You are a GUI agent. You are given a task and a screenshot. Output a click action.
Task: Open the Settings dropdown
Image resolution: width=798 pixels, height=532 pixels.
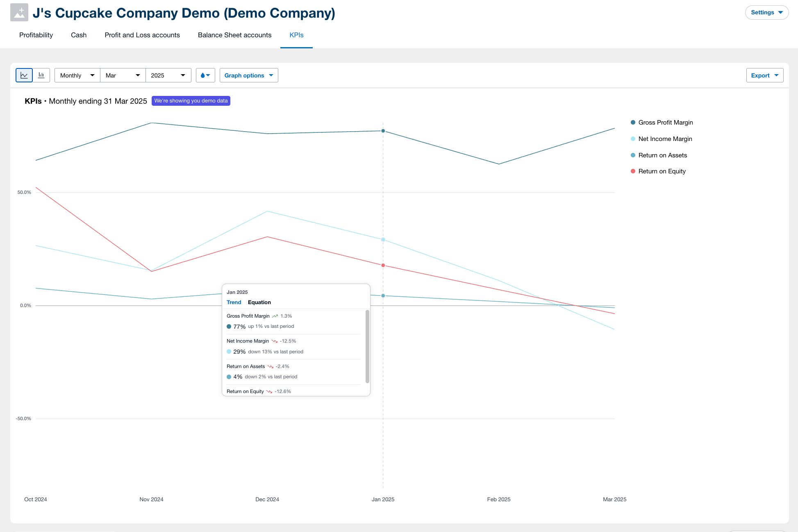766,12
